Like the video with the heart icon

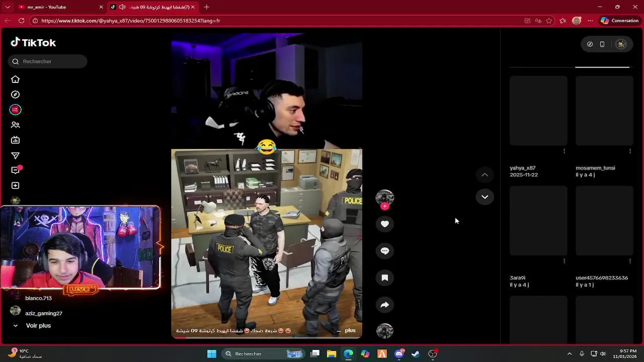[385, 224]
